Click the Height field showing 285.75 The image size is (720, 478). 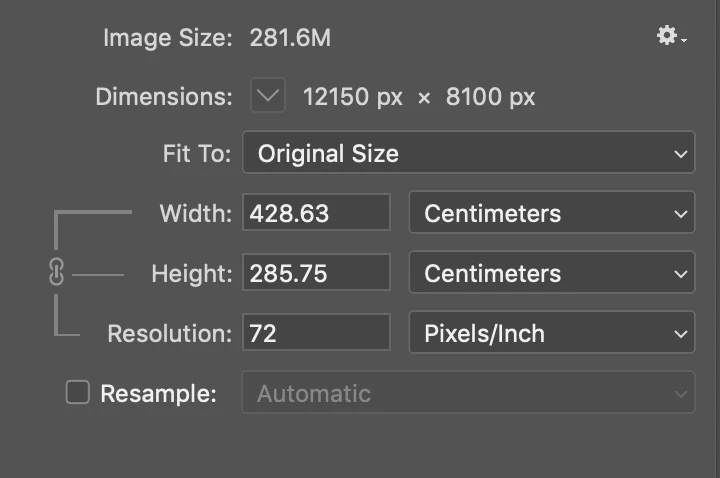tap(316, 272)
